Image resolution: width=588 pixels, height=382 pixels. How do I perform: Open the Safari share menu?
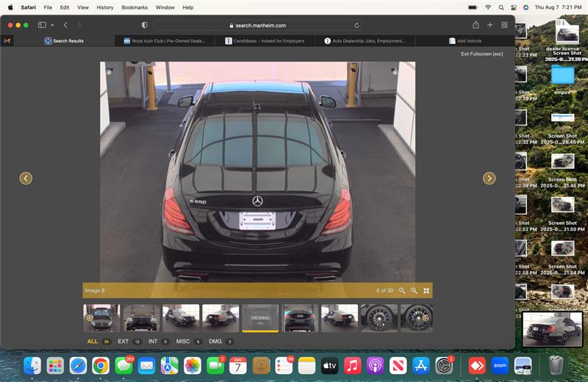coord(476,25)
